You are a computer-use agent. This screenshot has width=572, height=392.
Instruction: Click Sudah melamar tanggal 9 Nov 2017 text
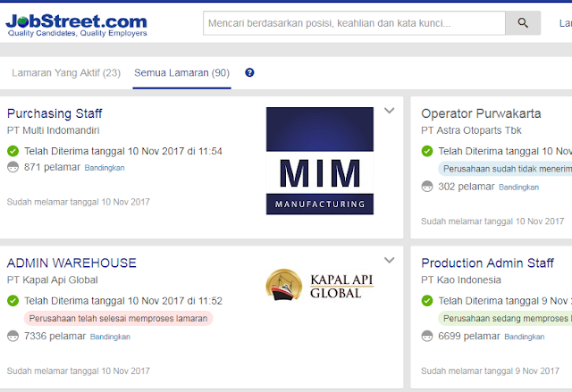490,371
